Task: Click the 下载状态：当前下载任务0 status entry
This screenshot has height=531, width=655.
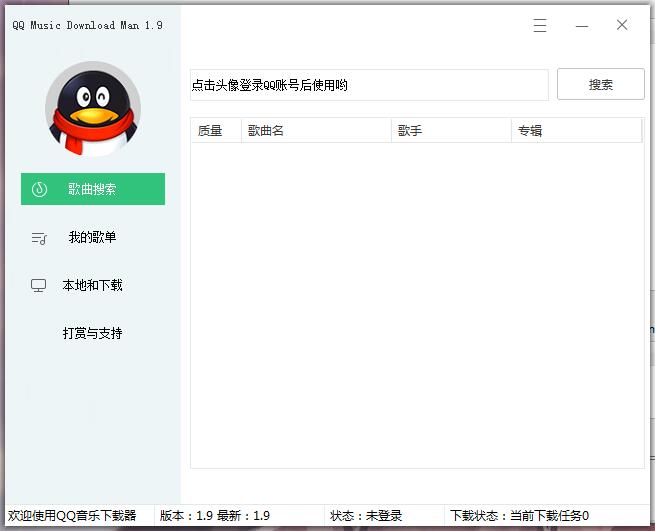Action: pyautogui.click(x=519, y=516)
